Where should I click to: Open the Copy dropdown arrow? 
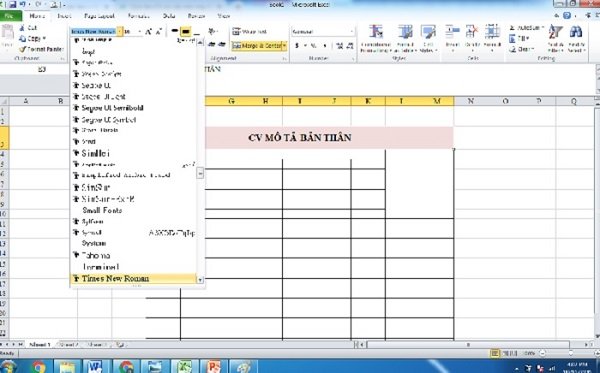(44, 39)
